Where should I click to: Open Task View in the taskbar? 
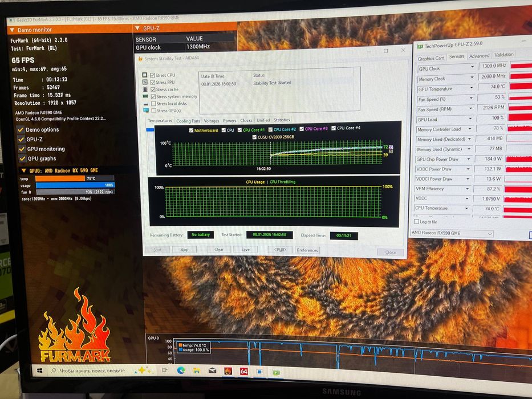pos(165,370)
